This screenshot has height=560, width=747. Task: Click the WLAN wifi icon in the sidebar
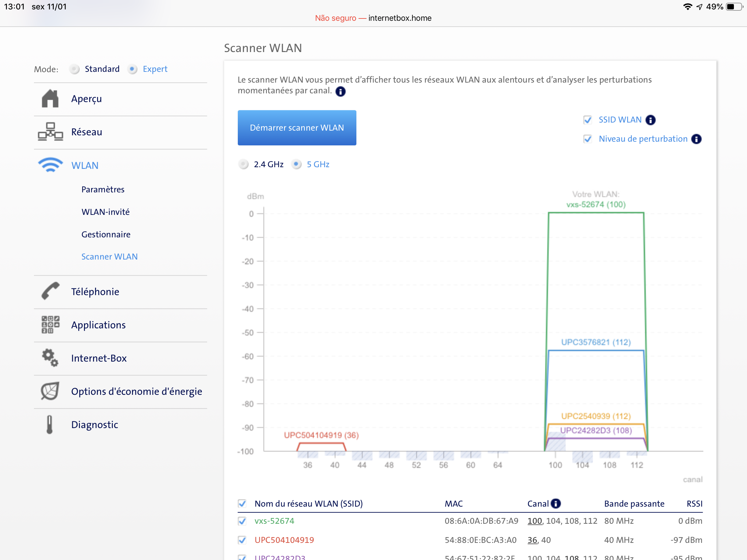click(50, 165)
